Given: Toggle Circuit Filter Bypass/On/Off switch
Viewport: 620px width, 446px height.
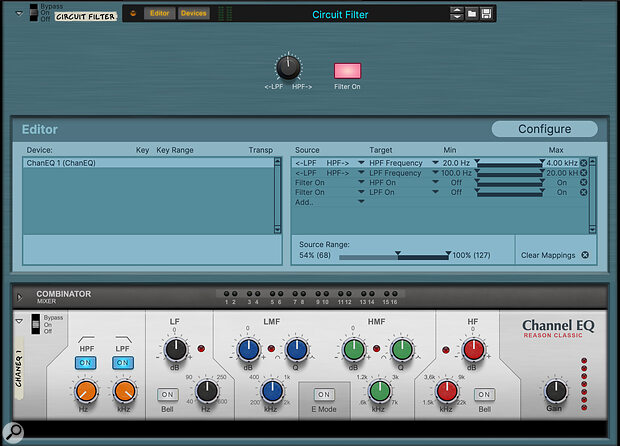Looking at the screenshot, I should pos(34,13).
